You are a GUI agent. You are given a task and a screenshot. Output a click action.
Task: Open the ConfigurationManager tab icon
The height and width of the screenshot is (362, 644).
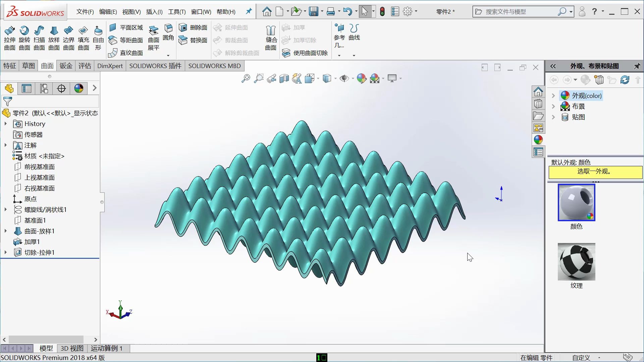[x=44, y=88]
